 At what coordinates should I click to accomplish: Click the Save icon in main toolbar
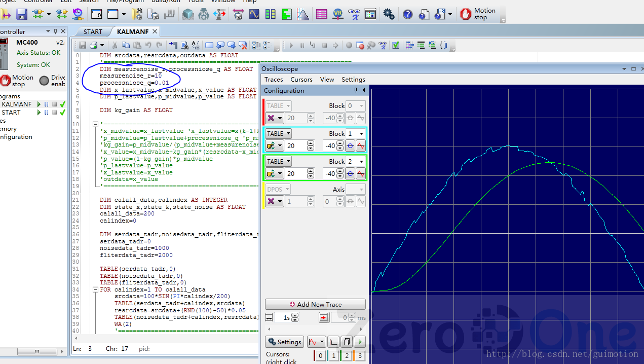22,14
